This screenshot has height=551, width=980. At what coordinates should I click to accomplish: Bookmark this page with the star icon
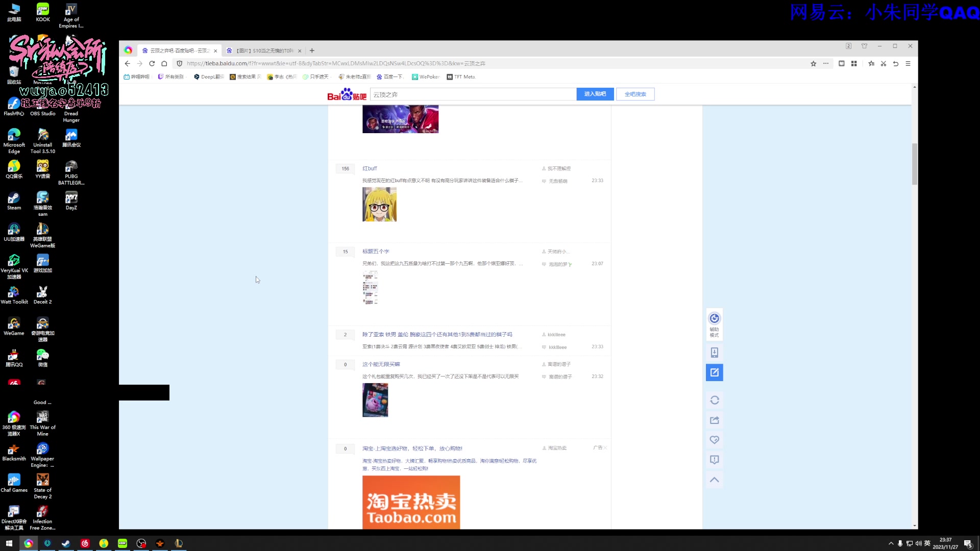(x=813, y=64)
